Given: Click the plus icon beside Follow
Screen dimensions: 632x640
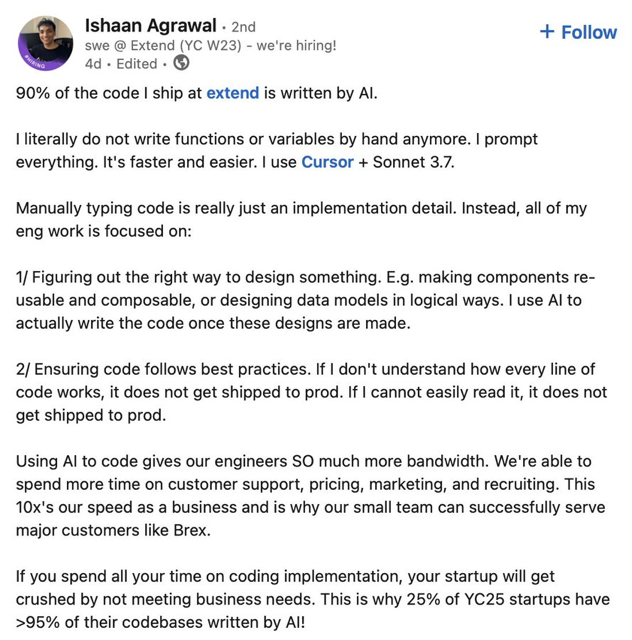Looking at the screenshot, I should click(x=546, y=32).
